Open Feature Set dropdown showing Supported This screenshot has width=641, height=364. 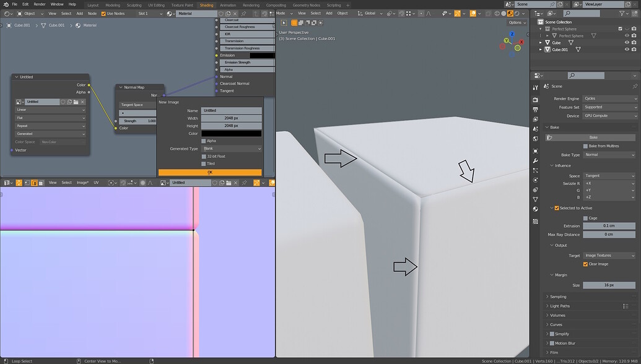(610, 107)
